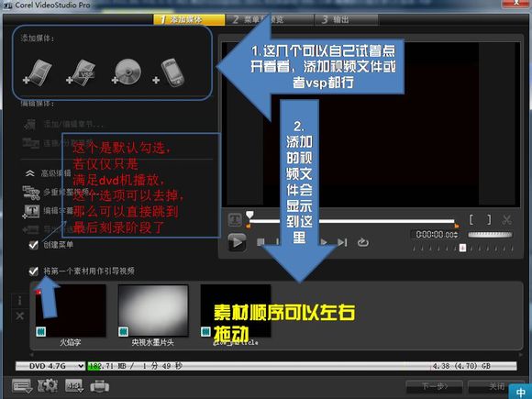Select the 央视水墨片头 clip thumbnail
This screenshot has height=399, width=532.
click(x=153, y=311)
